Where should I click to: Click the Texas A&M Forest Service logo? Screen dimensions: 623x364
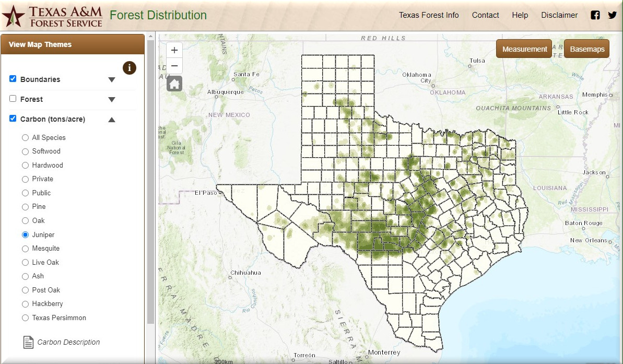(x=52, y=16)
